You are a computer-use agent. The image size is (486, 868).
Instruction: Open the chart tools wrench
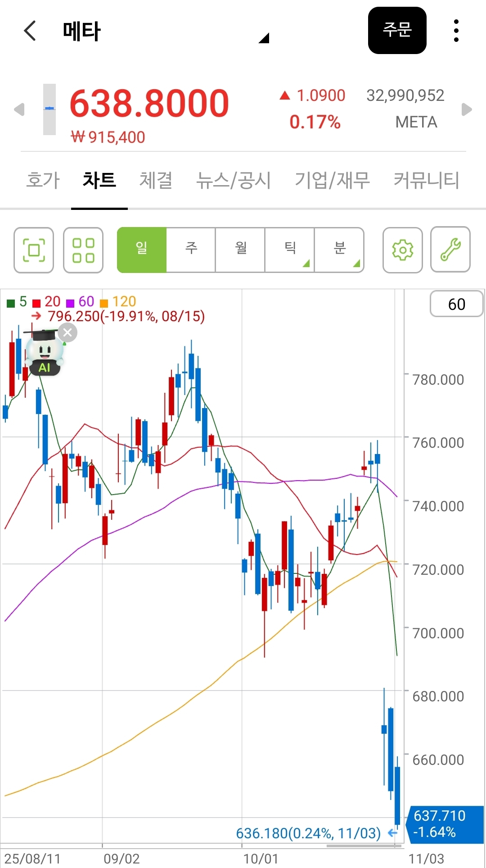[x=450, y=250]
